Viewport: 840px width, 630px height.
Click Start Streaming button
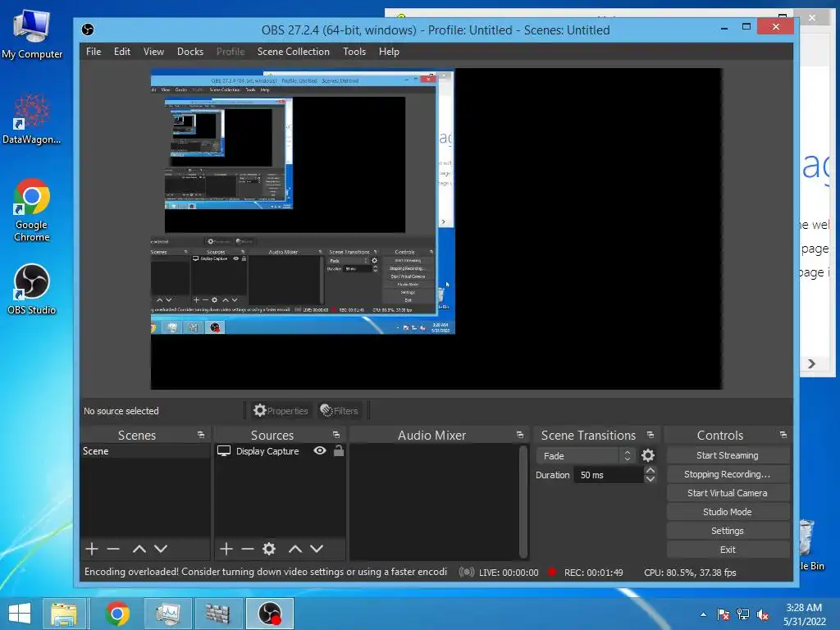728,455
